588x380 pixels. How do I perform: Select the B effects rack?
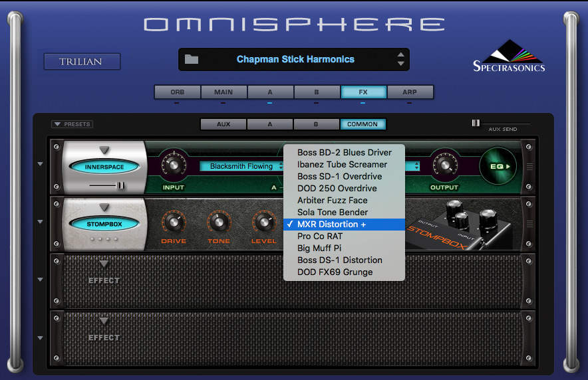[x=316, y=124]
